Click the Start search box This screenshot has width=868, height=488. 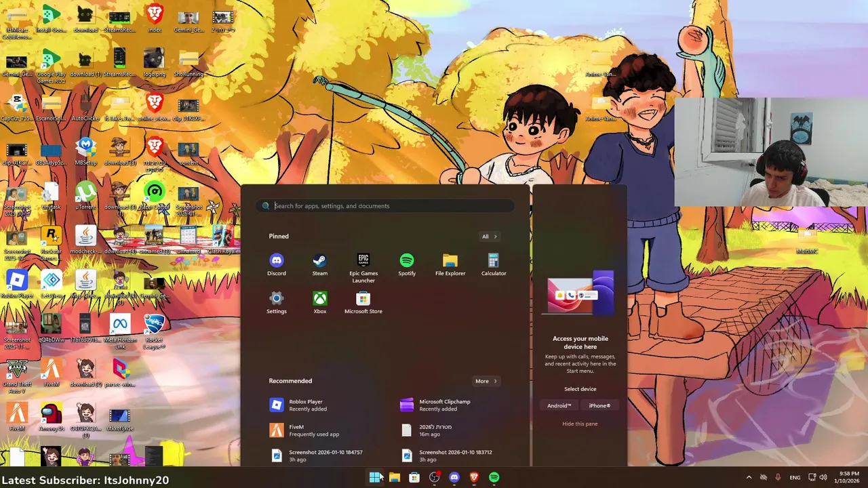pos(384,206)
